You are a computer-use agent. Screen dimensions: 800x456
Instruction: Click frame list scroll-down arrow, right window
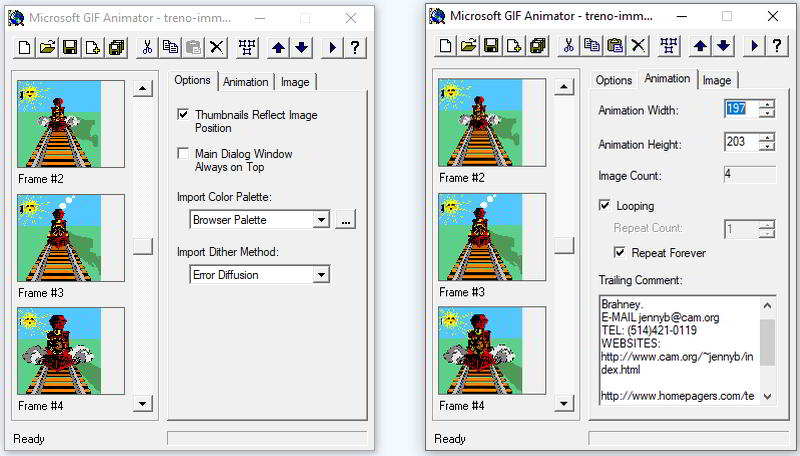click(x=564, y=403)
